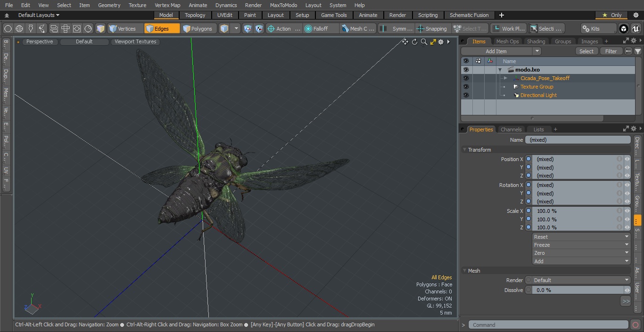Switch to the Shading tab
Screen dimensions: 644x332
point(536,41)
